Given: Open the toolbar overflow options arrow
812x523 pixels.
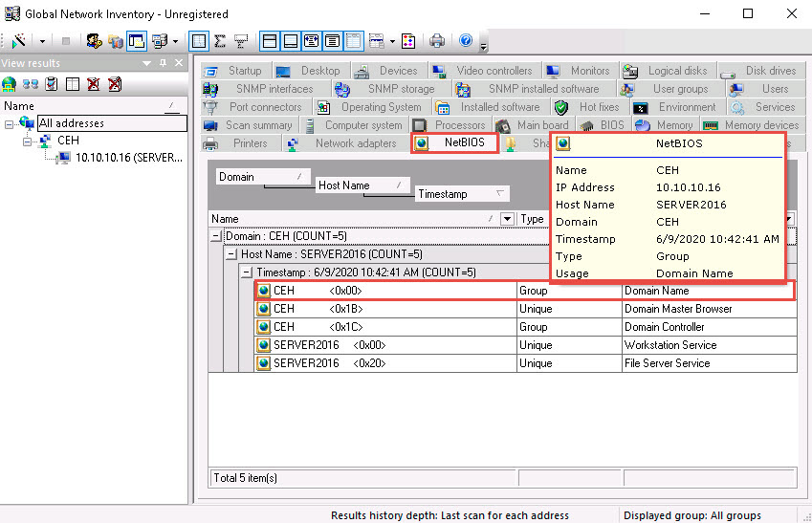Looking at the screenshot, I should 483,46.
